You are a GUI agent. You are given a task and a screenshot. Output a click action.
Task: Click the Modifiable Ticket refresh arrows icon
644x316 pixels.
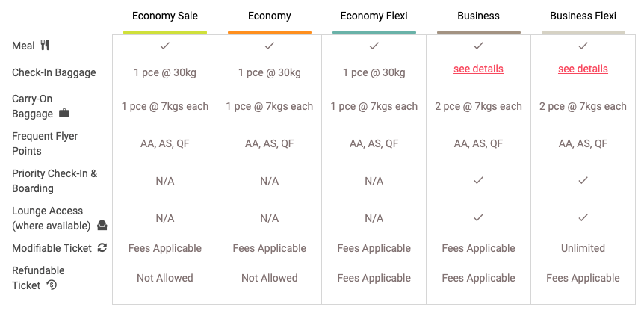tap(102, 248)
